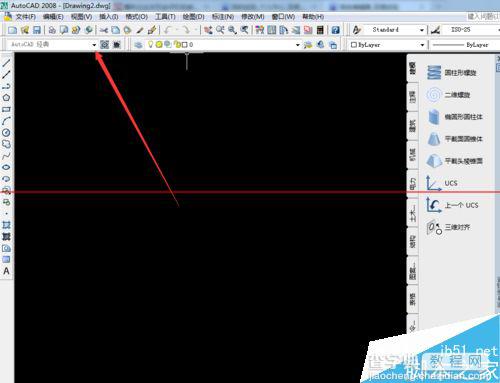
Task: Open the 绘图(D) menu
Action: 193,17
